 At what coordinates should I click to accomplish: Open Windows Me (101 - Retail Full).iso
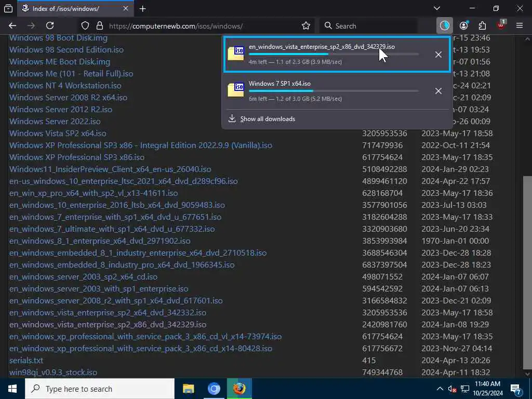71,74
